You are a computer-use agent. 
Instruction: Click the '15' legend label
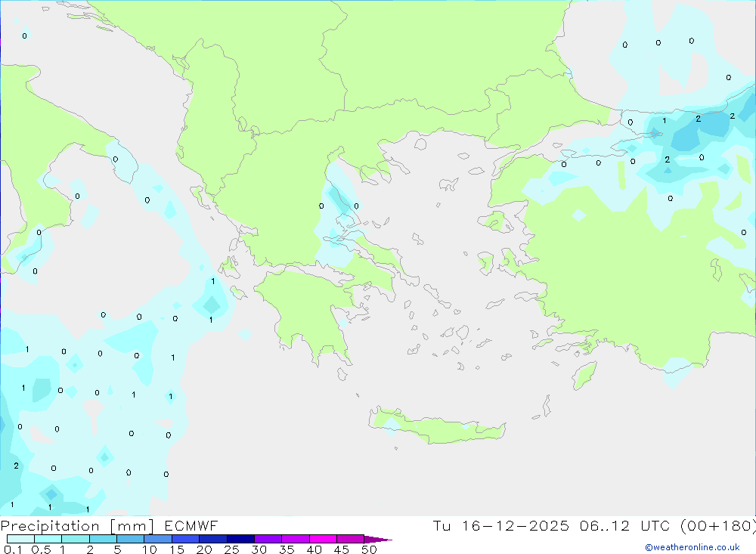tap(176, 549)
